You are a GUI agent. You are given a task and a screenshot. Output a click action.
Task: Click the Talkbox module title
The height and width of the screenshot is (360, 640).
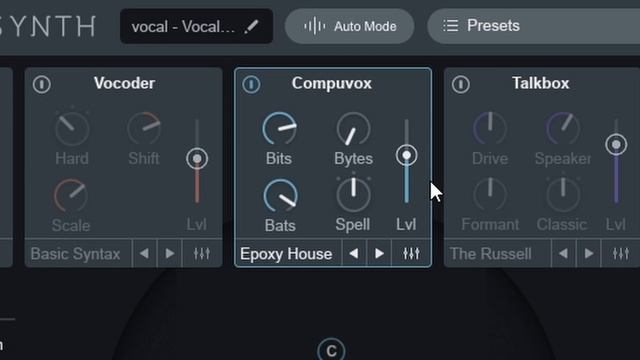(x=541, y=83)
